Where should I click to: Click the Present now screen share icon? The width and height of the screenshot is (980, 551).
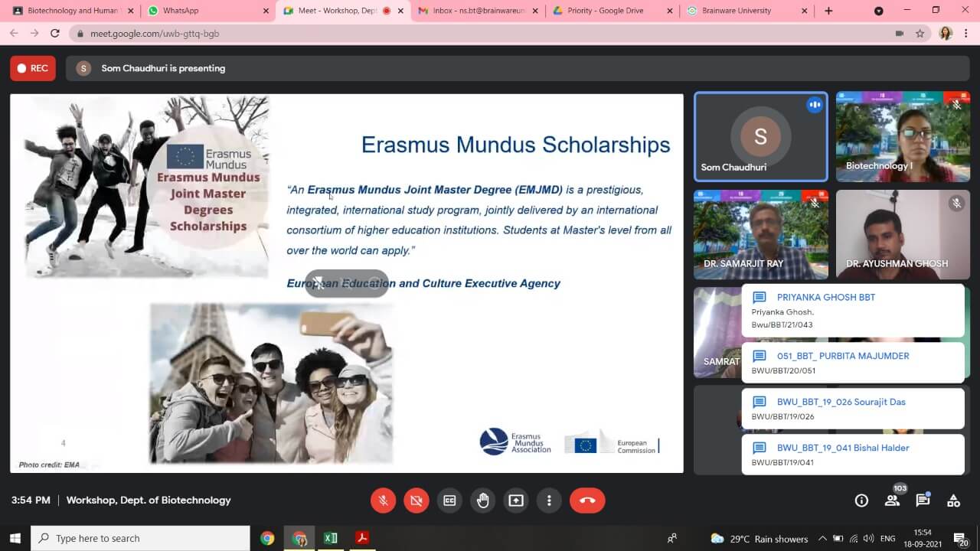point(516,500)
